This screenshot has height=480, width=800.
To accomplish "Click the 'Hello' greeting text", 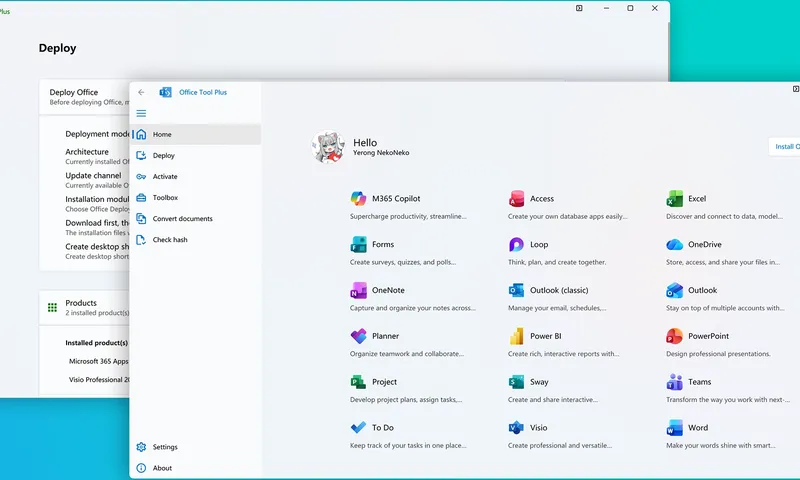I will pyautogui.click(x=365, y=143).
